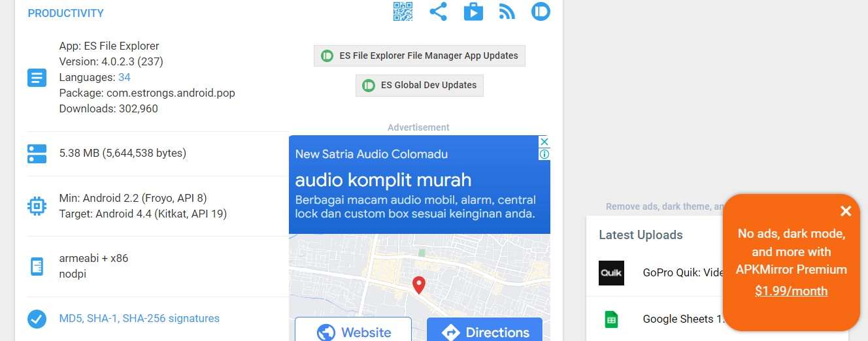
Task: Open the GoPro Quik app icon
Action: point(611,273)
